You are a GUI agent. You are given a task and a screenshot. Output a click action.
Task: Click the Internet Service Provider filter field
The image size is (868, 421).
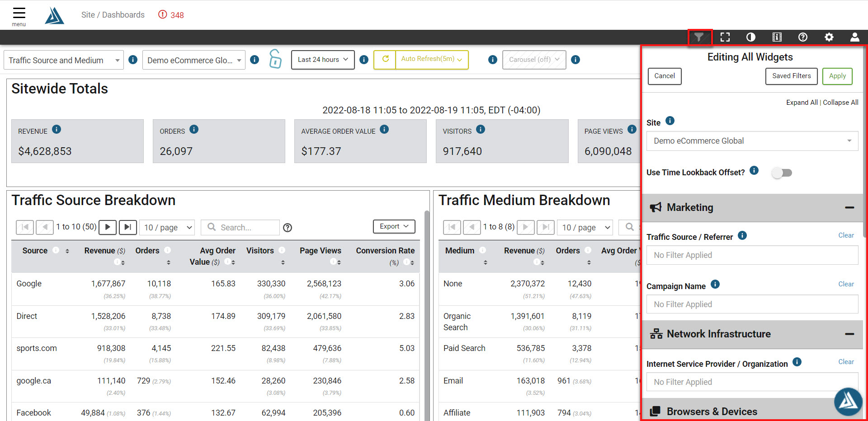pos(752,382)
